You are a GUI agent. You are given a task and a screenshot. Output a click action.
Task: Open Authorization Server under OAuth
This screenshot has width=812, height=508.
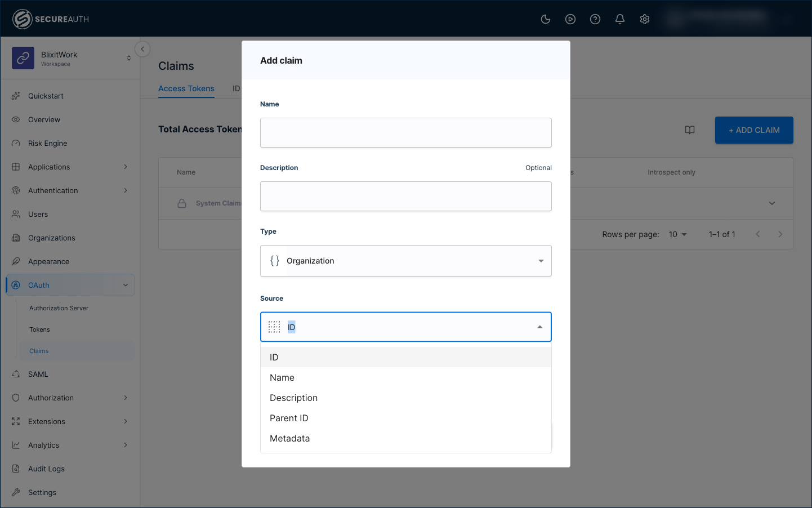[x=59, y=308]
